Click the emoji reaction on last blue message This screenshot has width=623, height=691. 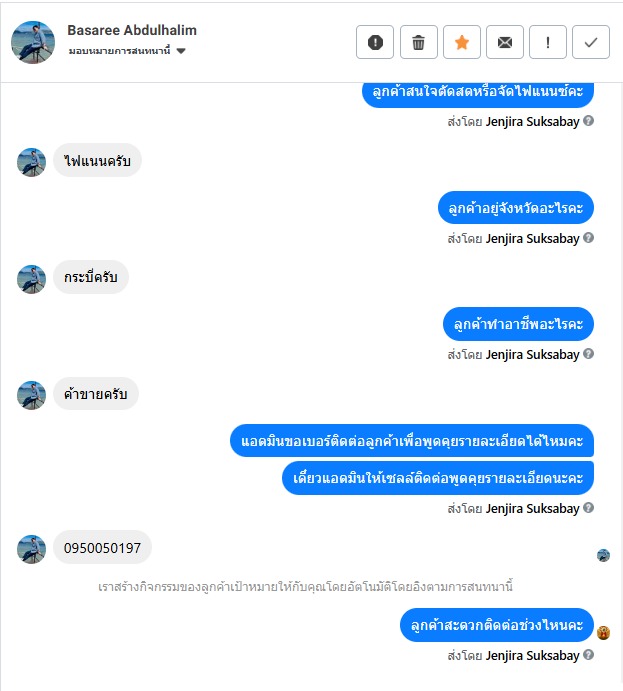pyautogui.click(x=603, y=633)
